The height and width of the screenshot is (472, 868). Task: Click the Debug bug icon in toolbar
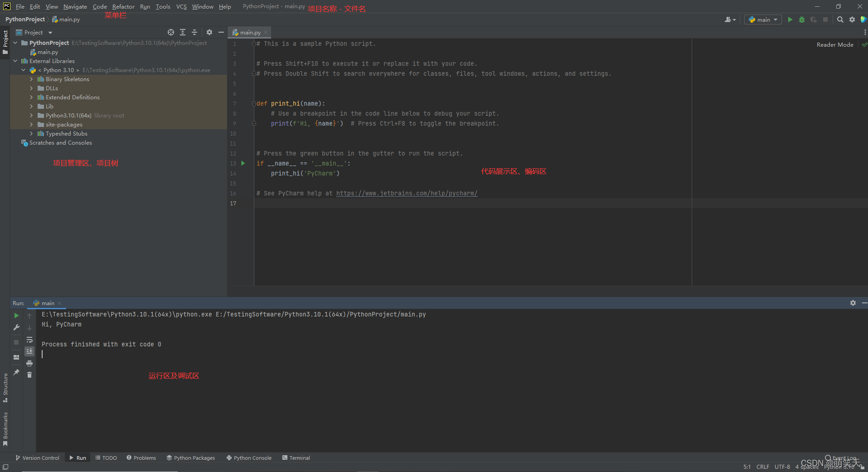click(802, 19)
